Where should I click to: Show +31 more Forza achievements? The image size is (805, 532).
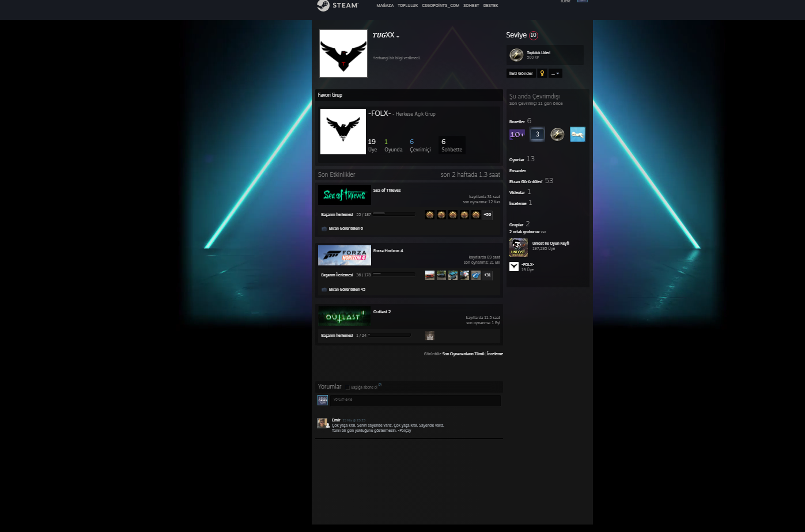pyautogui.click(x=487, y=275)
